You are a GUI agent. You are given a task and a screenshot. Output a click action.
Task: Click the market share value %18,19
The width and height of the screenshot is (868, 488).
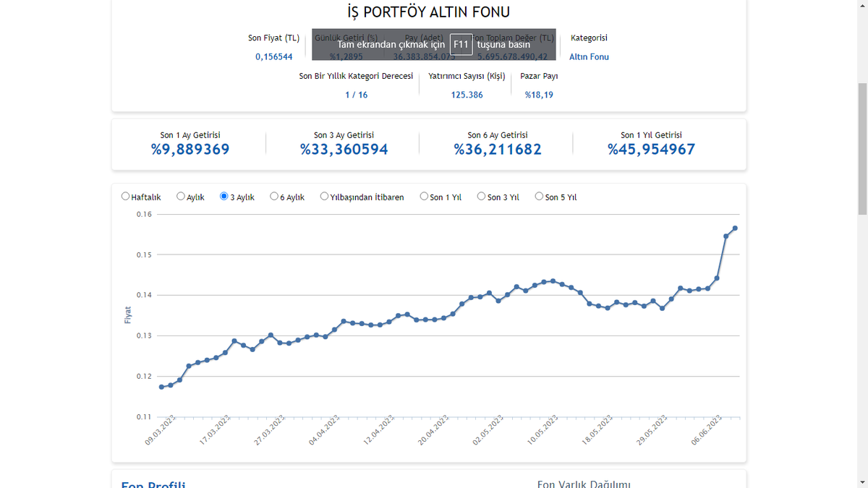tap(539, 95)
